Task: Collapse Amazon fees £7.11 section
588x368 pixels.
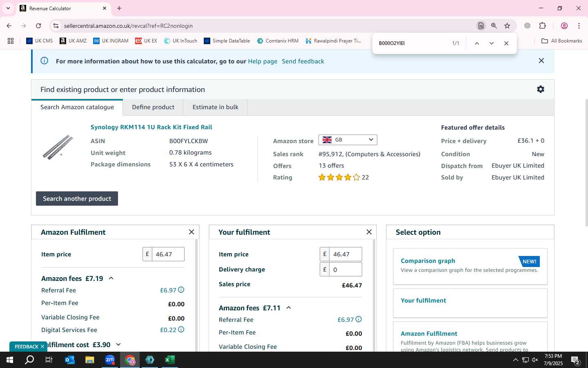Action: [289, 308]
